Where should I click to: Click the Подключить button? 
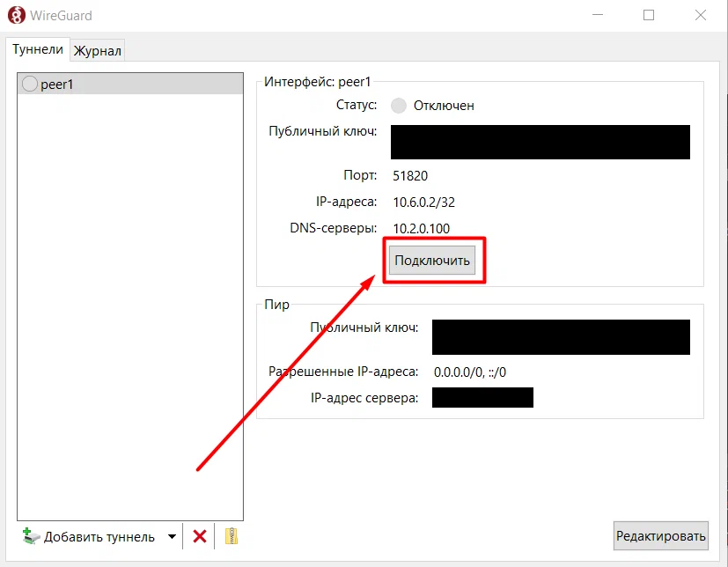432,260
